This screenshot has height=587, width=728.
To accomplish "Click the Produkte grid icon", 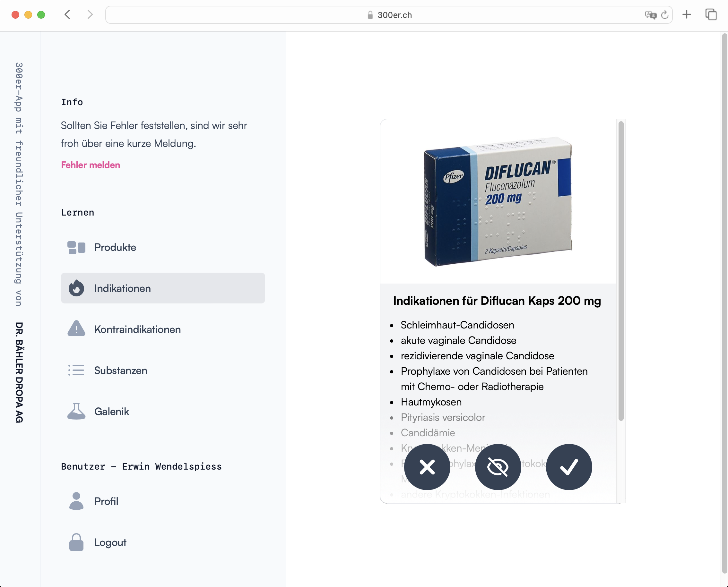I will tap(76, 248).
